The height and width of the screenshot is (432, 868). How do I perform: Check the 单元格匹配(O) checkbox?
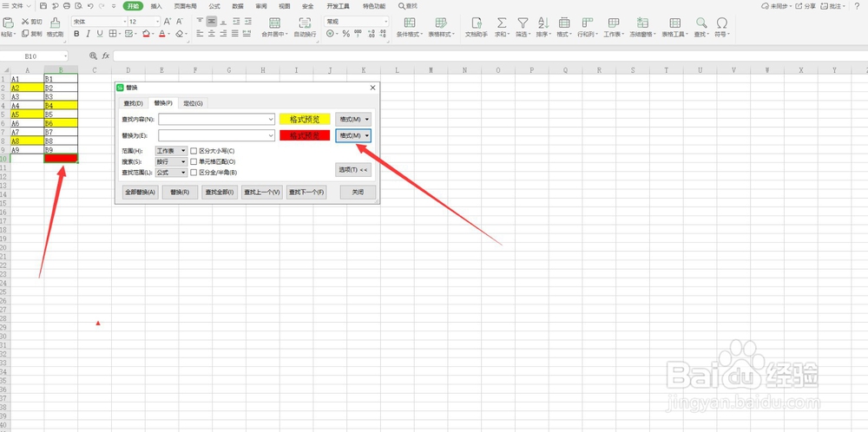pyautogui.click(x=194, y=161)
